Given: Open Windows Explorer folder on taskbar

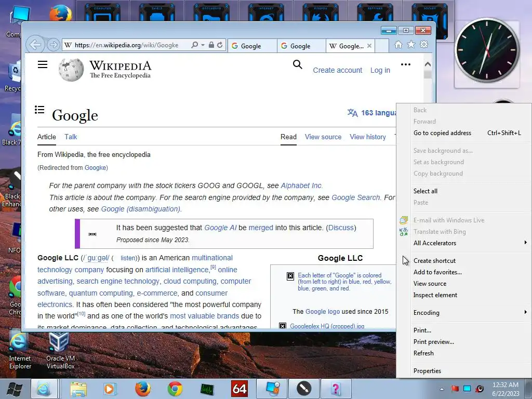Looking at the screenshot, I should (x=78, y=389).
